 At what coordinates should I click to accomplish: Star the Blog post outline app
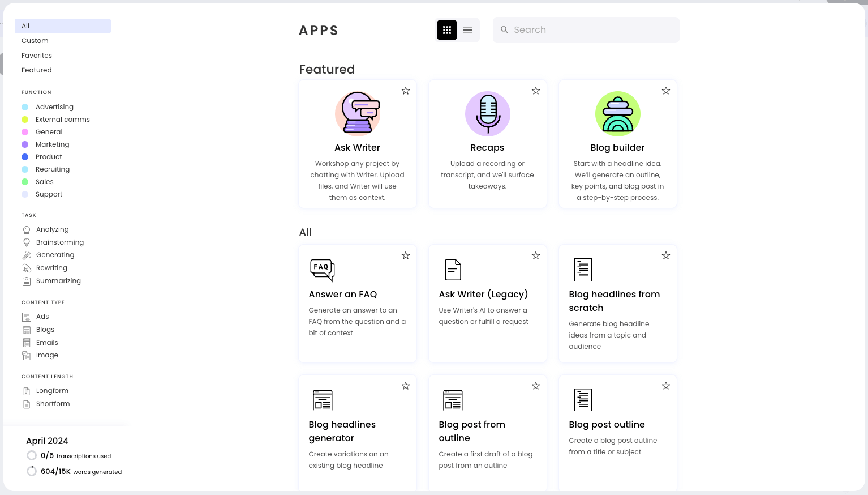(666, 386)
